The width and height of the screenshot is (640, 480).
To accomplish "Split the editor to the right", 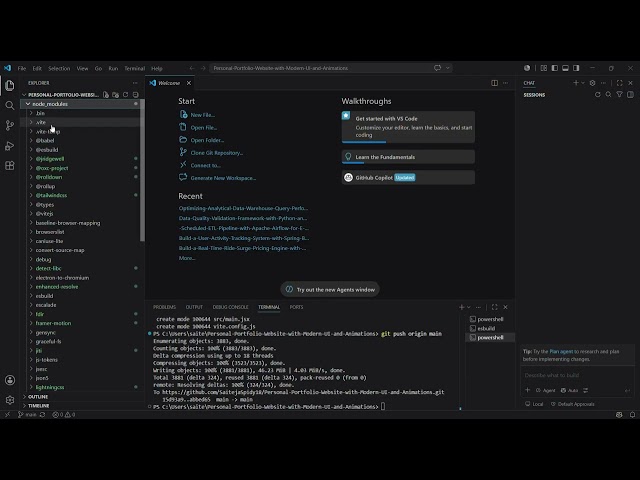I will pyautogui.click(x=494, y=83).
